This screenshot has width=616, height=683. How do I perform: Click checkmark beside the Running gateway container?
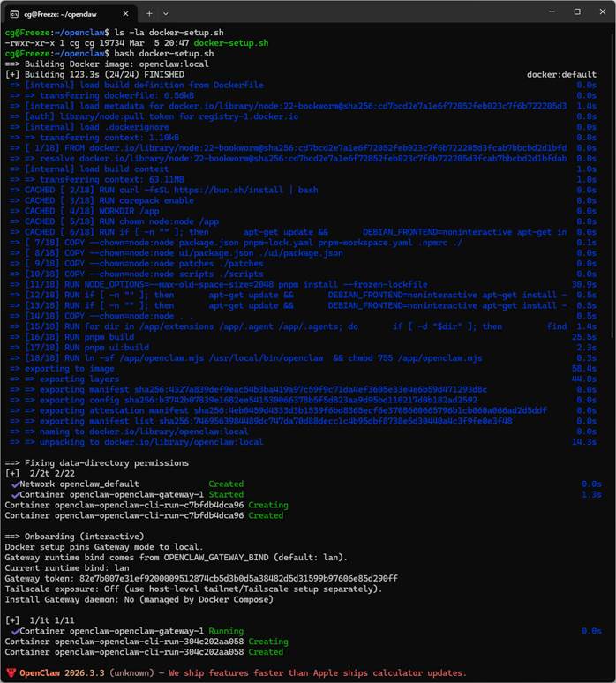point(16,631)
